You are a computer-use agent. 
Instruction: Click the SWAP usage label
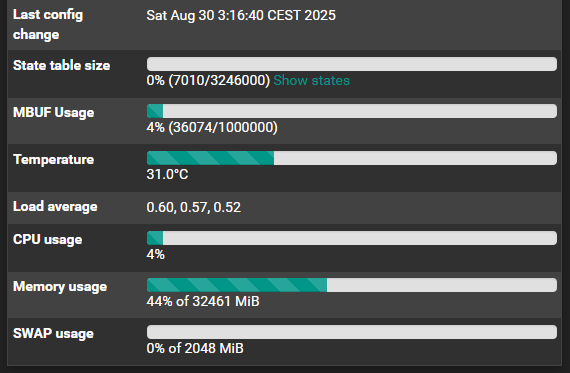tap(53, 334)
